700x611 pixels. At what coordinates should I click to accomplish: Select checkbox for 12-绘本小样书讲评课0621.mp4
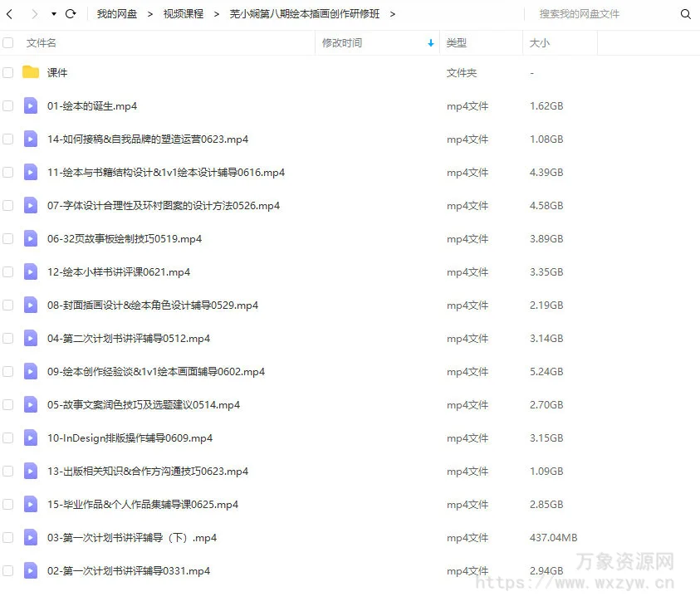[x=8, y=272]
